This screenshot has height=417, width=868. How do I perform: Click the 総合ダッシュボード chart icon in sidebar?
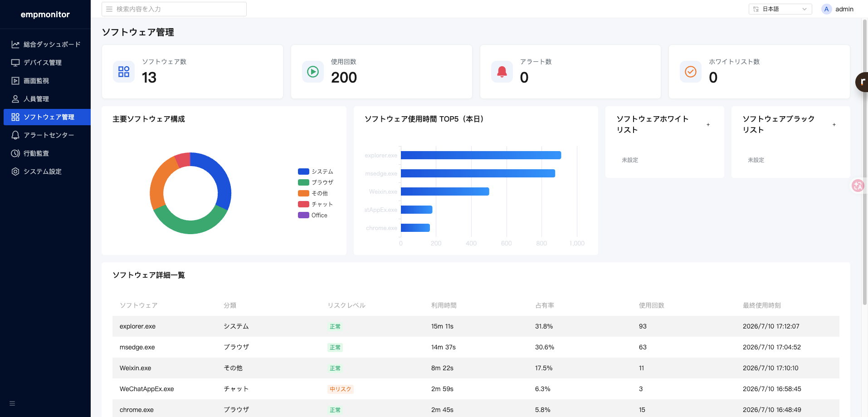(15, 44)
